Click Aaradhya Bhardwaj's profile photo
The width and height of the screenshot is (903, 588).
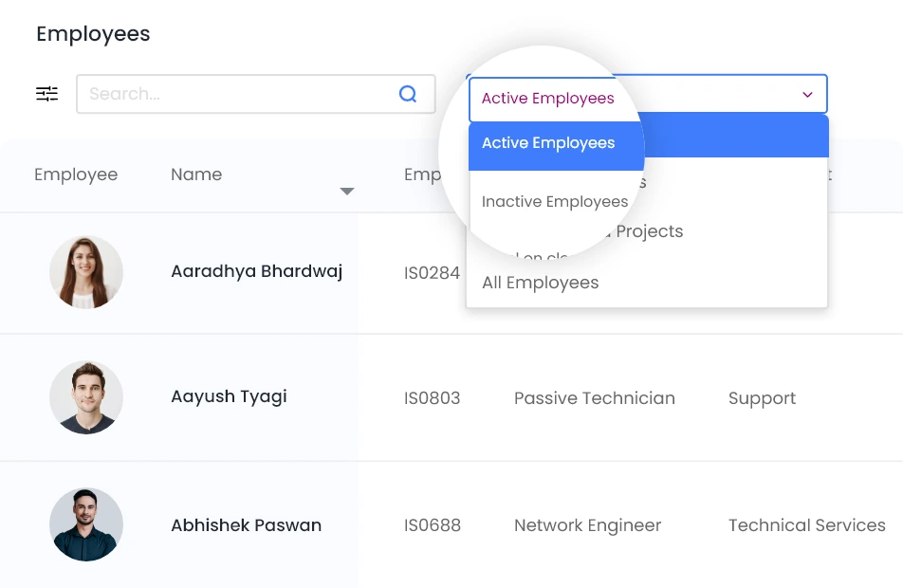(x=86, y=272)
